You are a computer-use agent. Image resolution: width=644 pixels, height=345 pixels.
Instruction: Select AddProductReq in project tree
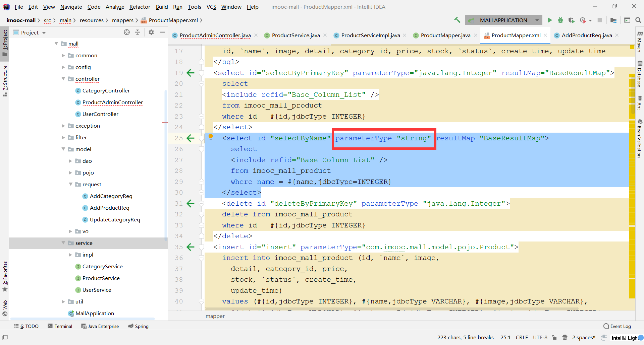coord(109,208)
